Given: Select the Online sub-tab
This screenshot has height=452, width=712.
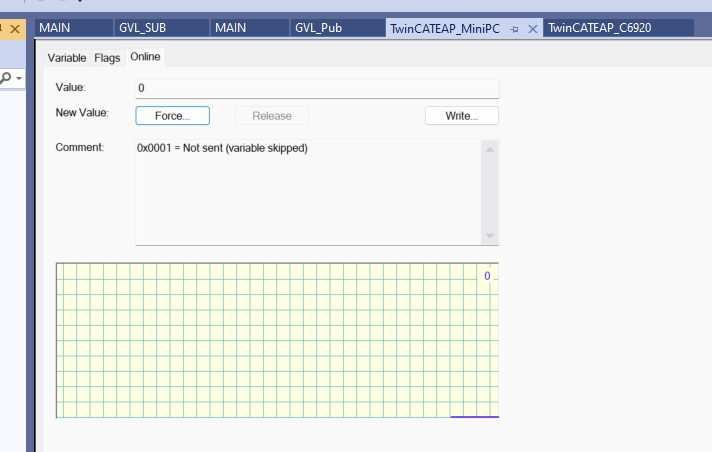Looking at the screenshot, I should click(145, 57).
